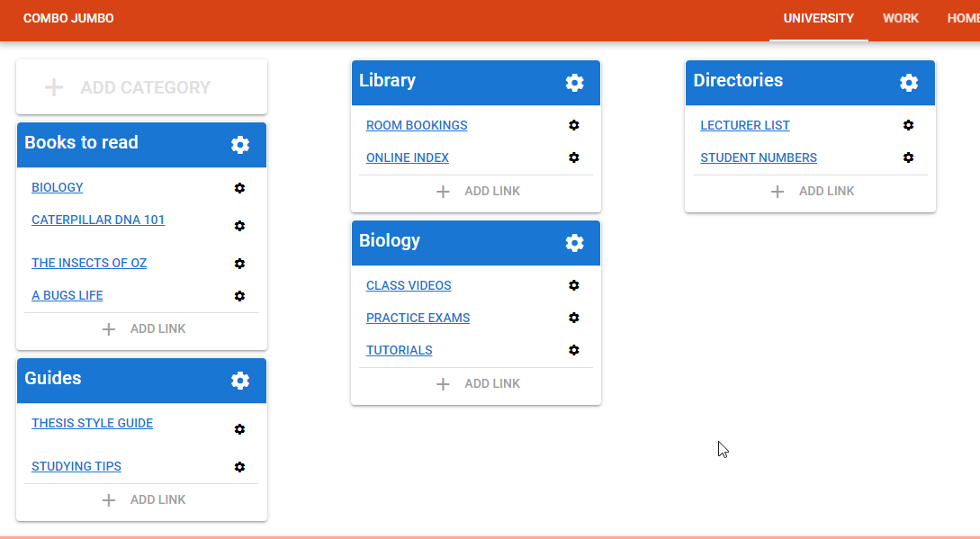Open gear icon beside Practice Exams link
The image size is (980, 539).
574,318
